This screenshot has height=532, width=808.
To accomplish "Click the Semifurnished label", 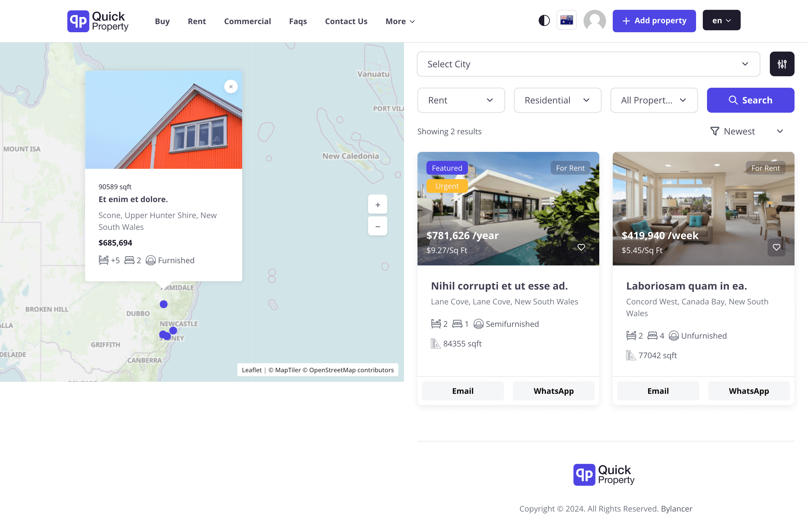I will tap(512, 324).
